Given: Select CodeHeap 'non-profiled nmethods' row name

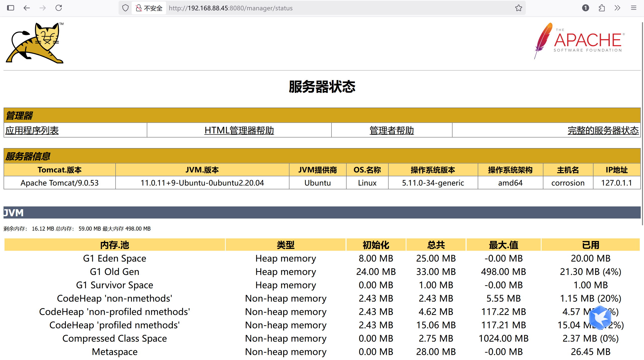Looking at the screenshot, I should 115,312.
